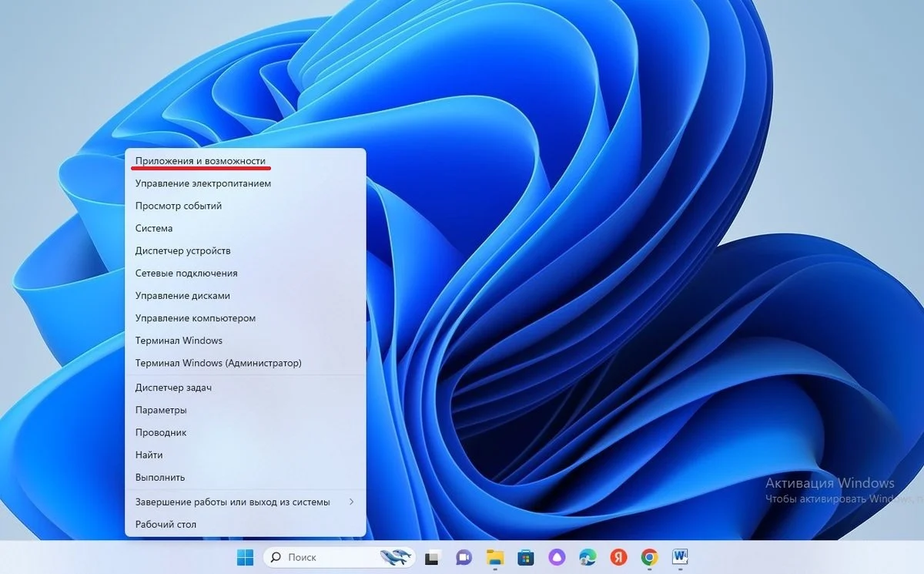Choose Управление дисками
Viewport: 924px width, 574px height.
[x=246, y=295]
